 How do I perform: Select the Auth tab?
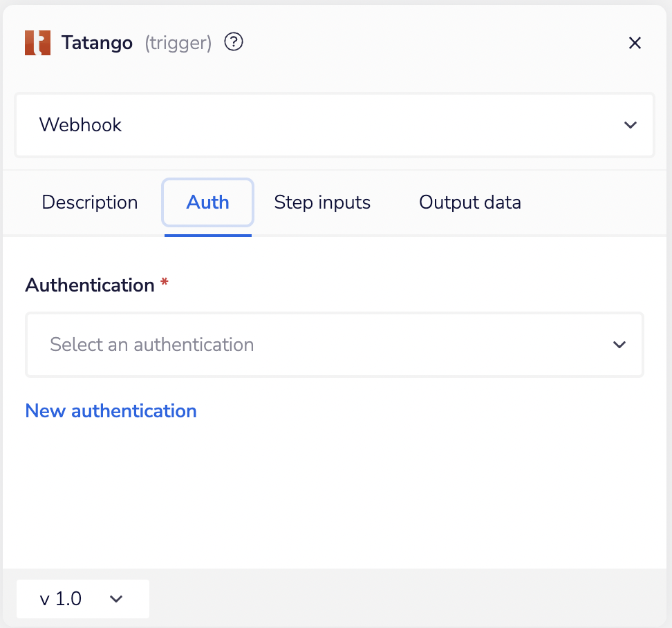pyautogui.click(x=207, y=202)
